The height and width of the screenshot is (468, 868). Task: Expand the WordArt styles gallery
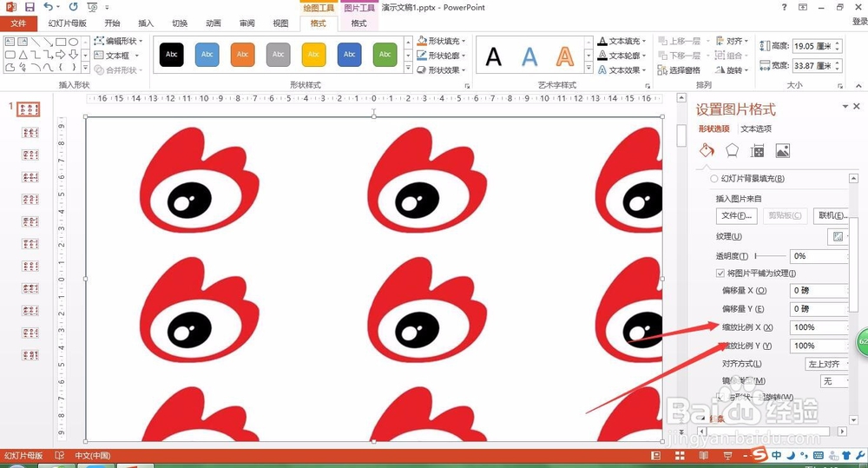(588, 69)
